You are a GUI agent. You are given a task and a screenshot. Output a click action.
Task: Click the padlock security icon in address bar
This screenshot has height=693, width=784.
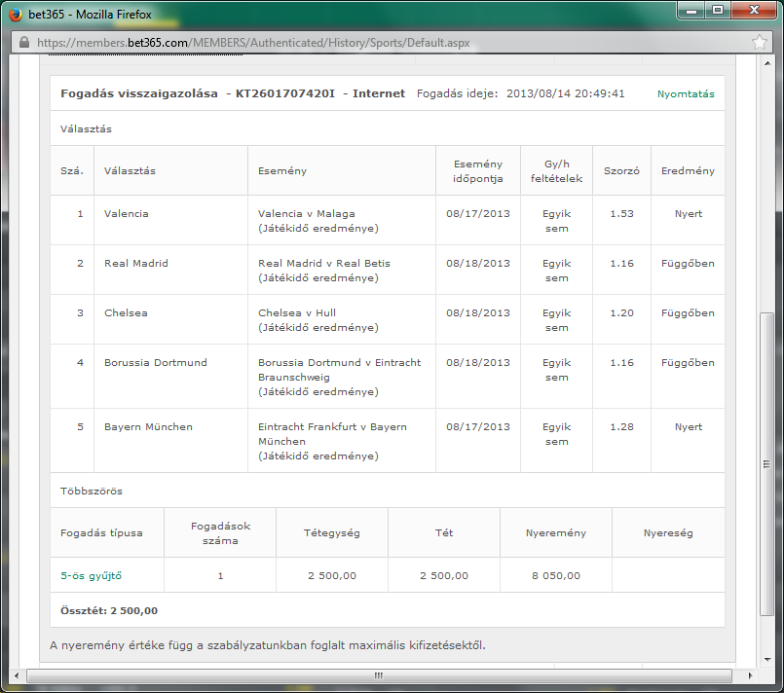tap(24, 43)
